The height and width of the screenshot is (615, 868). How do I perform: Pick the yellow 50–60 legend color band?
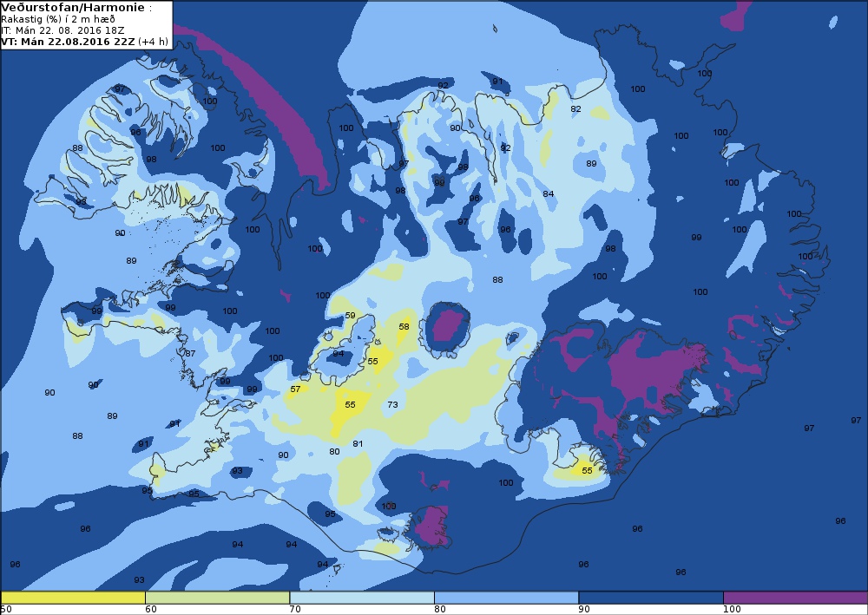[x=73, y=598]
